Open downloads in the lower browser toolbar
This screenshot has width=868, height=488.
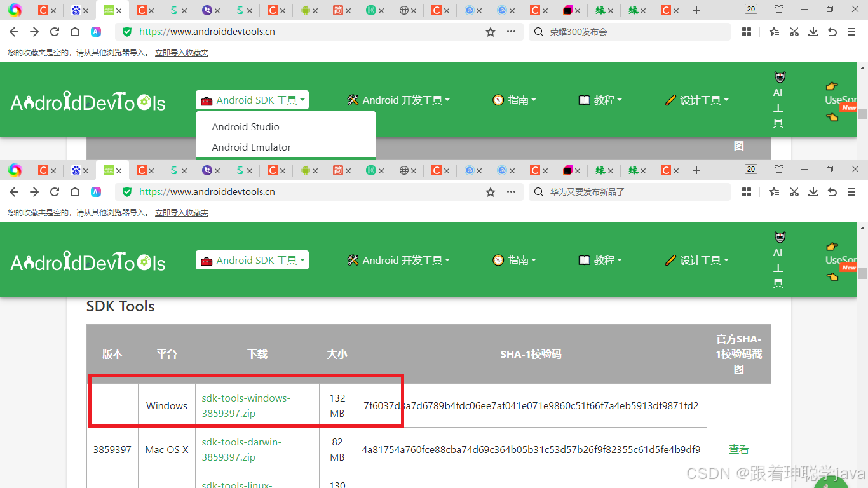point(813,192)
